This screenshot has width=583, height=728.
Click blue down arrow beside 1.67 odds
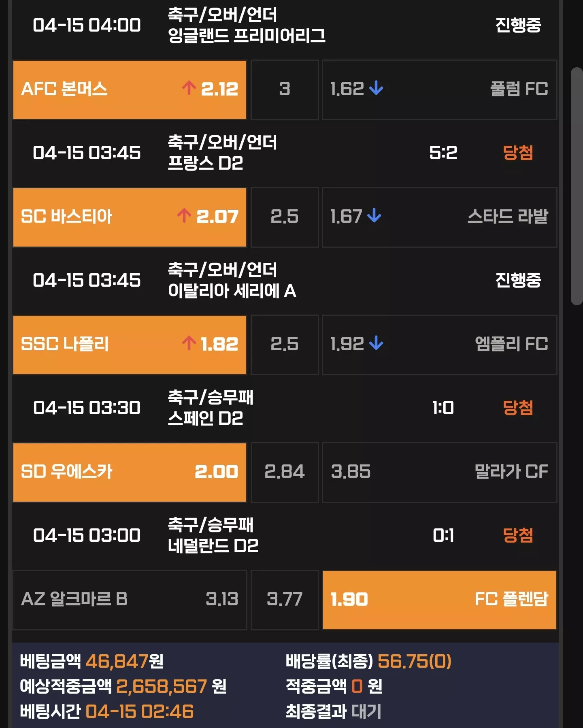(374, 215)
